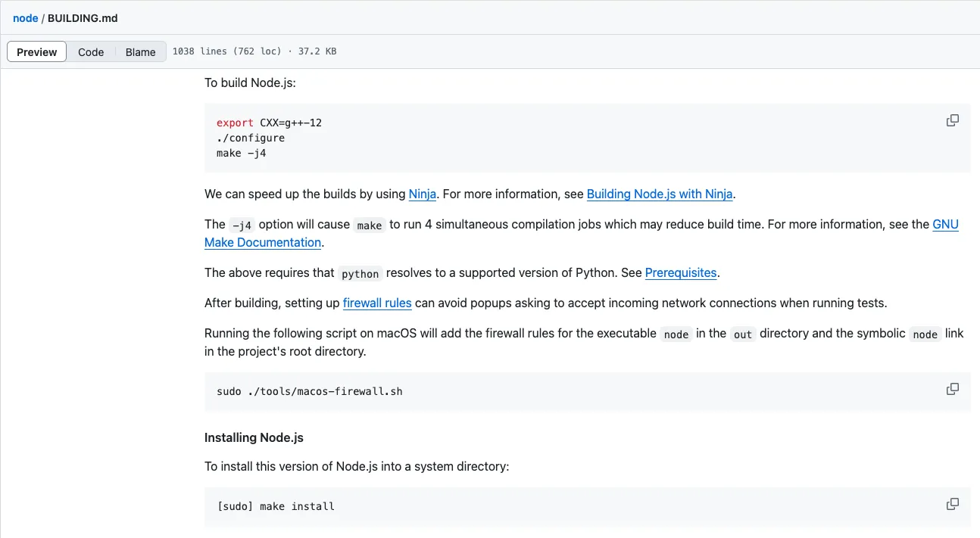Follow the Prerequisites link
The image size is (980, 538).
(680, 272)
